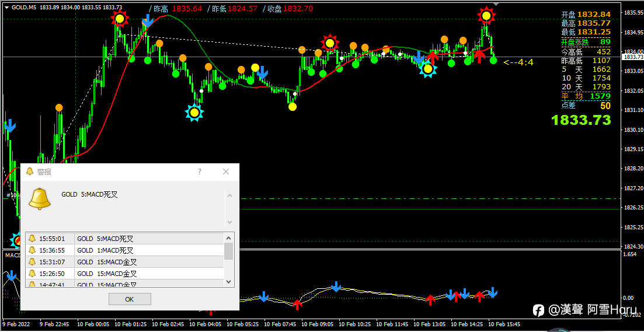Click the alert message text GOLD 5:MACD死叉
The height and width of the screenshot is (332, 644).
click(89, 194)
